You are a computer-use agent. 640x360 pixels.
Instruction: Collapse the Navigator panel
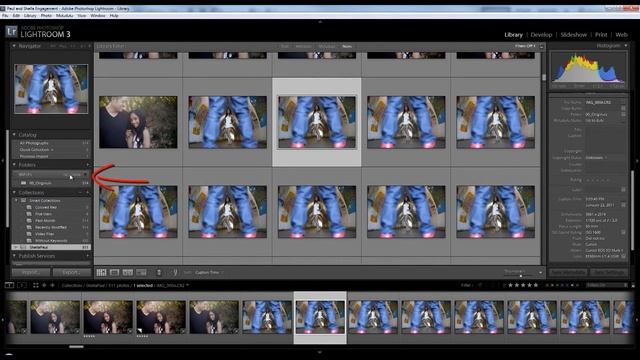tap(14, 46)
